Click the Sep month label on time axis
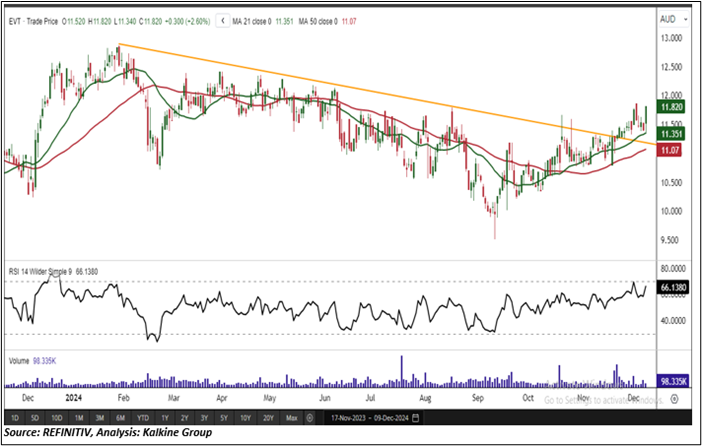This screenshot has height=446, width=702. pos(478,397)
